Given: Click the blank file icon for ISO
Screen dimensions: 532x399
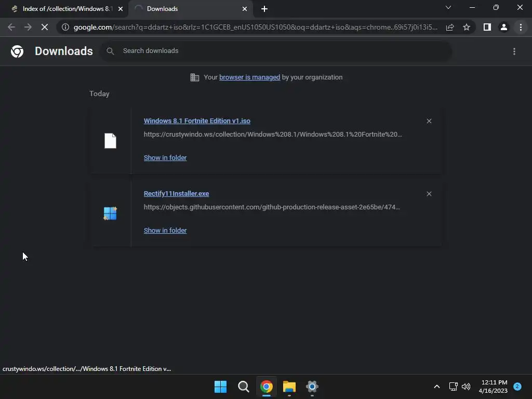Looking at the screenshot, I should coord(110,141).
